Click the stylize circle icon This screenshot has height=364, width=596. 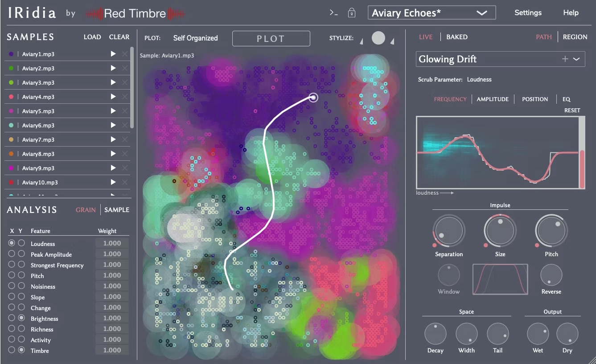(378, 38)
